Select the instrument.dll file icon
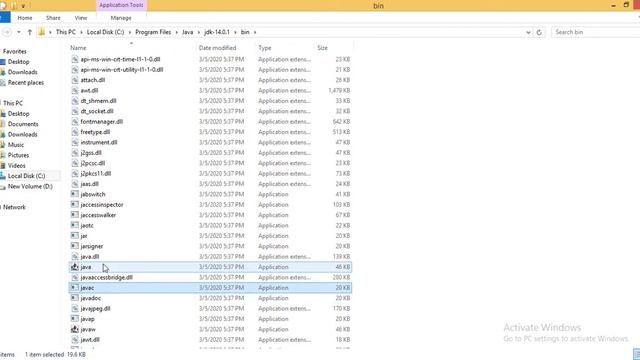 (x=75, y=142)
